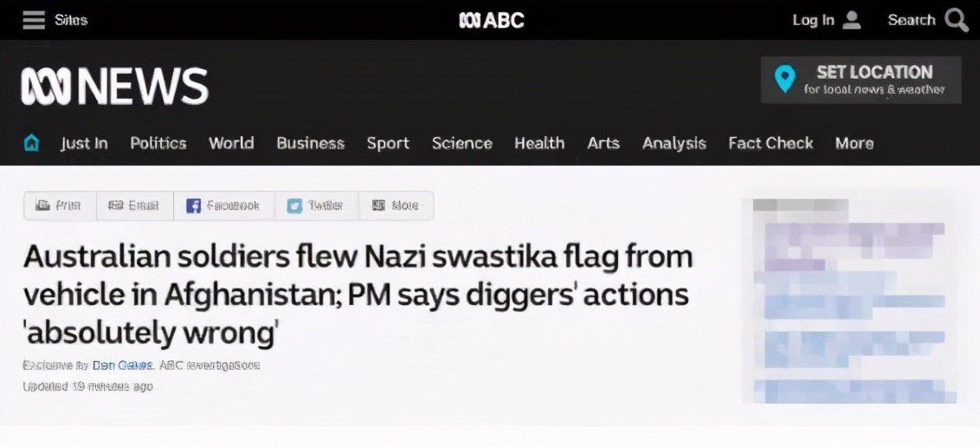This screenshot has width=980, height=447.
Task: Open the Just In section
Action: [84, 143]
